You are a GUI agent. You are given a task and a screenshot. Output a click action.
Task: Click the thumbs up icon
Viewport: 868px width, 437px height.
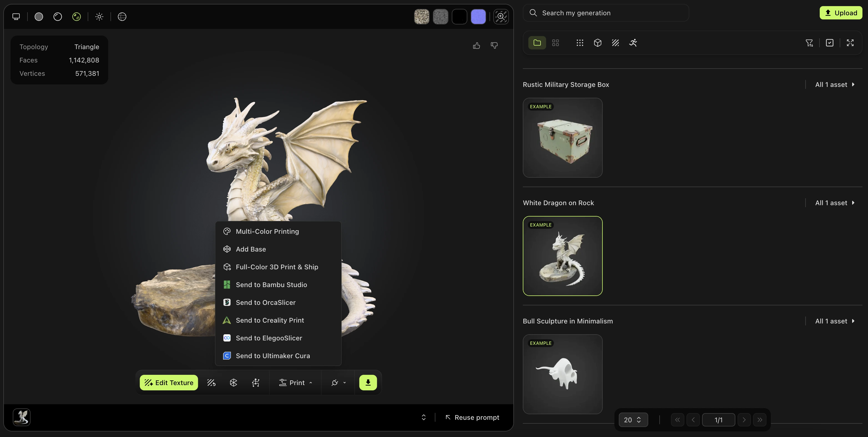(x=476, y=46)
